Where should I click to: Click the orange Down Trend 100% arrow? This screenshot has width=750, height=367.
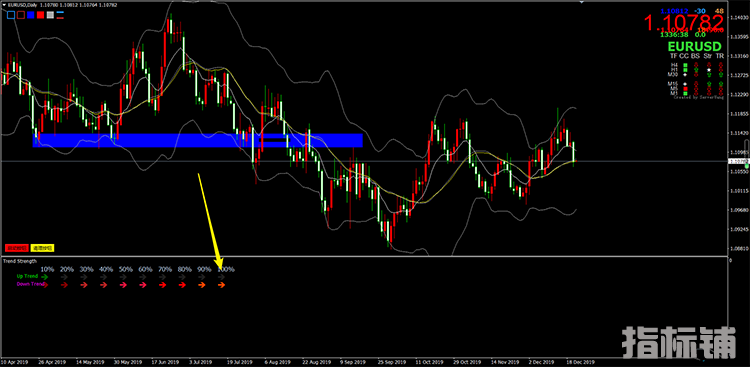221,285
